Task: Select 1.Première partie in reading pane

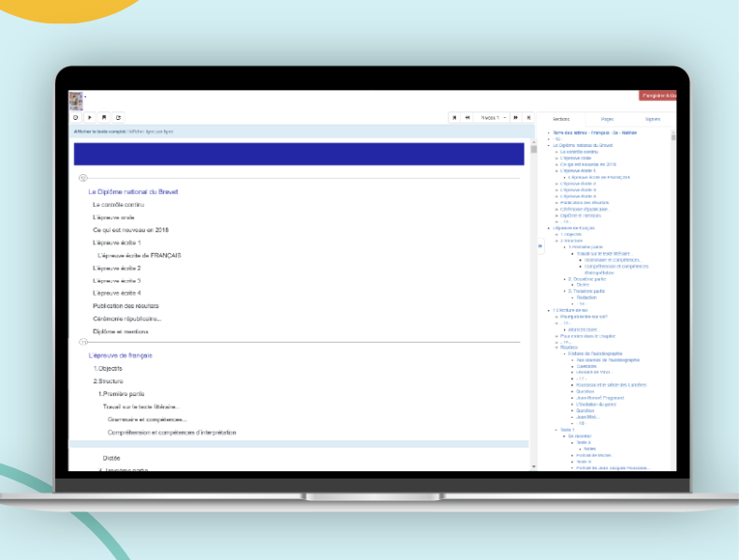Action: pyautogui.click(x=121, y=394)
